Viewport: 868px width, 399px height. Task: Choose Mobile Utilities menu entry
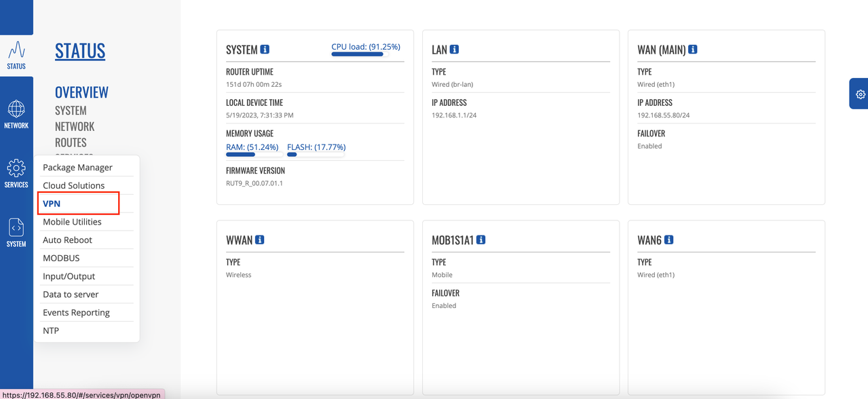click(72, 222)
